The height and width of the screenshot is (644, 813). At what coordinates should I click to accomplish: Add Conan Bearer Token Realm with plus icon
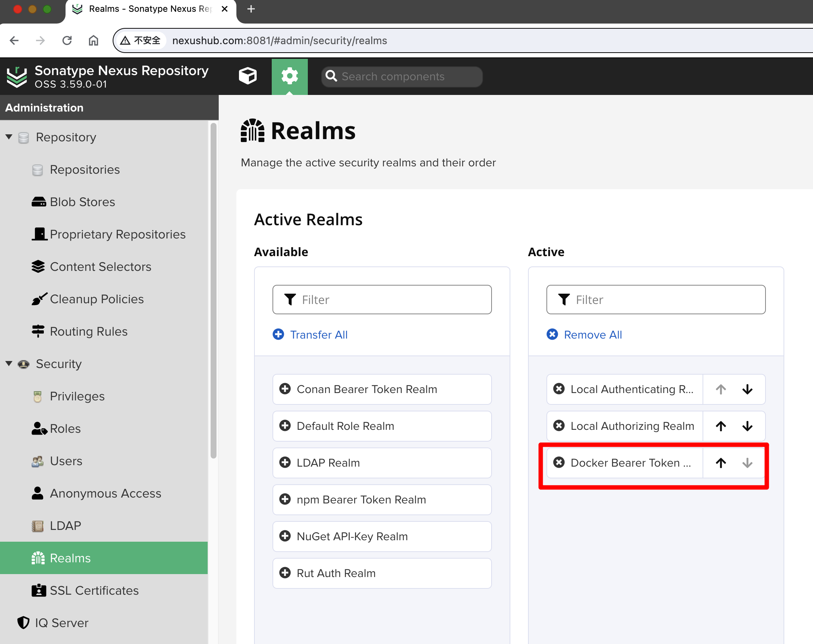[285, 389]
